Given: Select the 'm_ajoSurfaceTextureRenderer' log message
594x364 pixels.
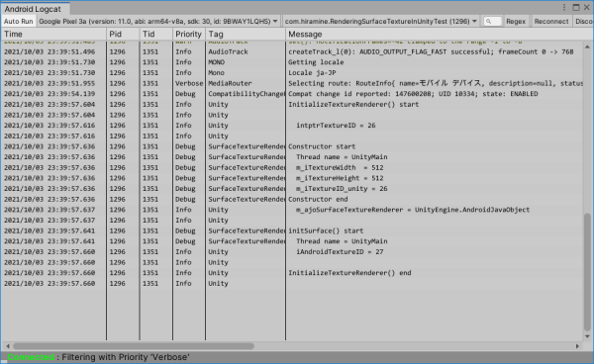Looking at the screenshot, I should pyautogui.click(x=413, y=210).
